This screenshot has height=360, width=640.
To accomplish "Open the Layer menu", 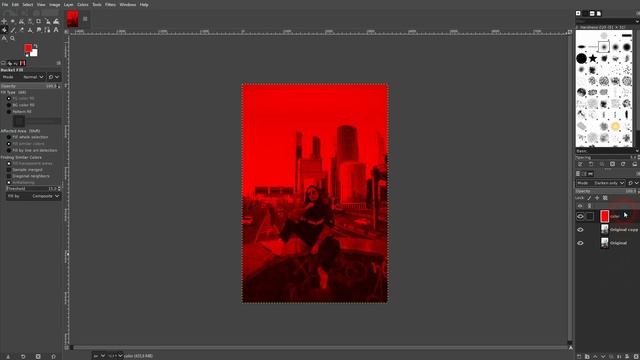I will [69, 4].
